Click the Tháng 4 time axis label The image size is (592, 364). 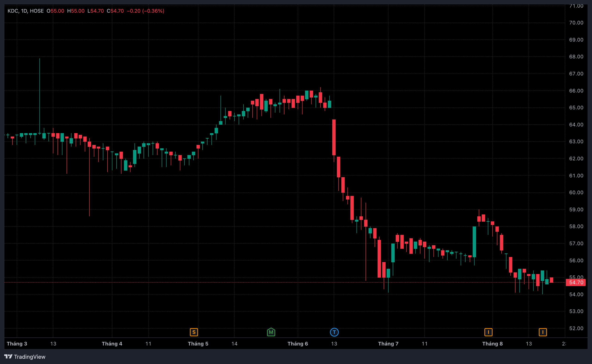[x=112, y=343]
